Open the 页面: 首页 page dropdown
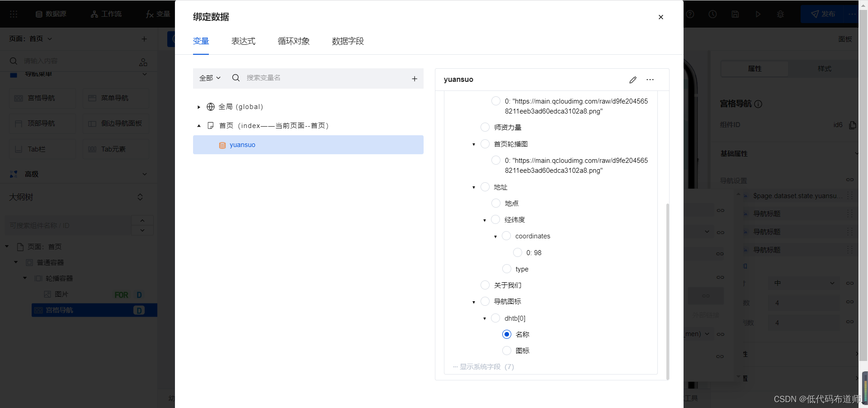This screenshot has height=408, width=868. pyautogui.click(x=31, y=39)
